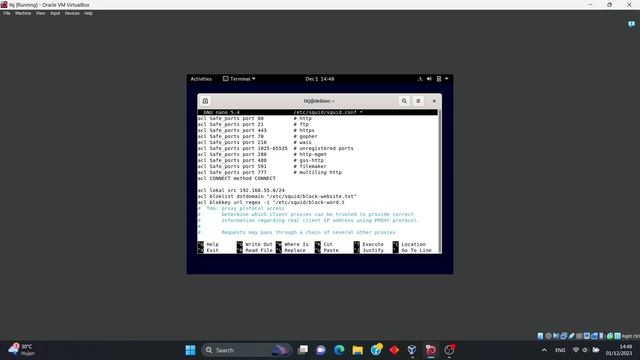
Task: Click the Windows taskbar Search box
Action: (x=247, y=350)
